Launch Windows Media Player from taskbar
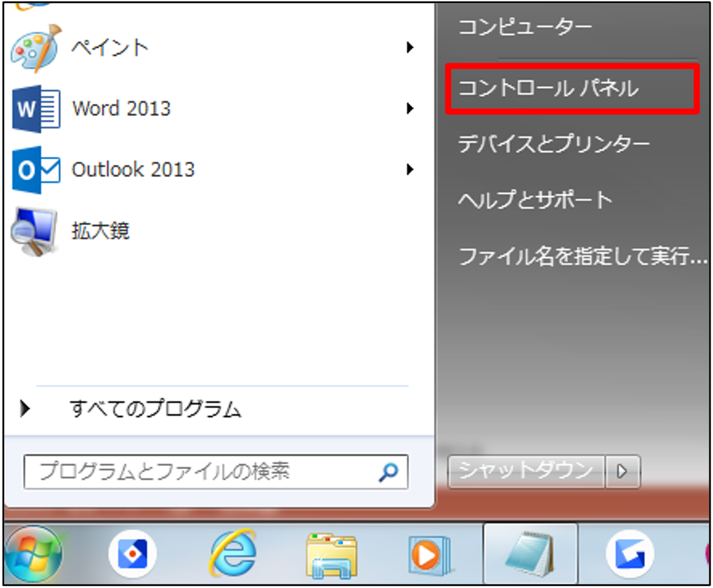 tap(429, 555)
